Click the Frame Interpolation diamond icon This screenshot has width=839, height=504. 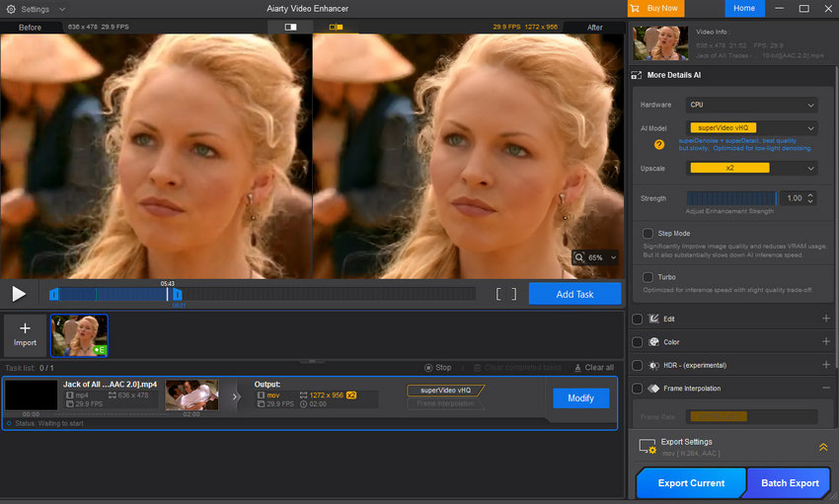tap(653, 389)
